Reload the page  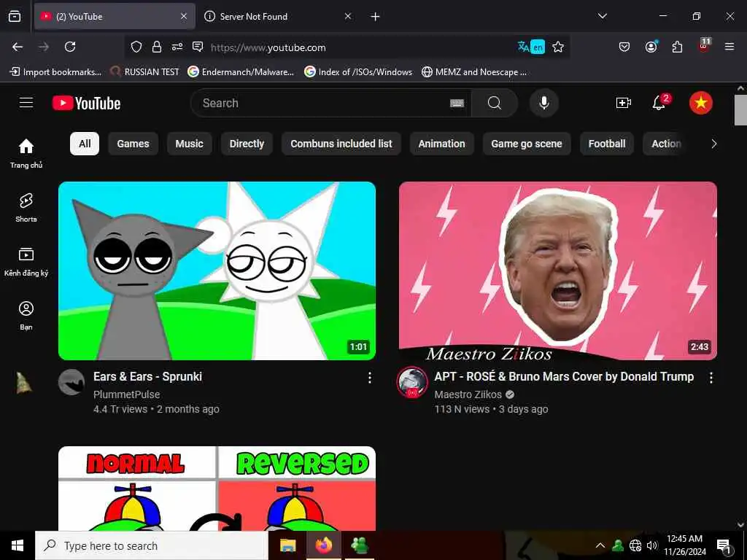pos(70,47)
